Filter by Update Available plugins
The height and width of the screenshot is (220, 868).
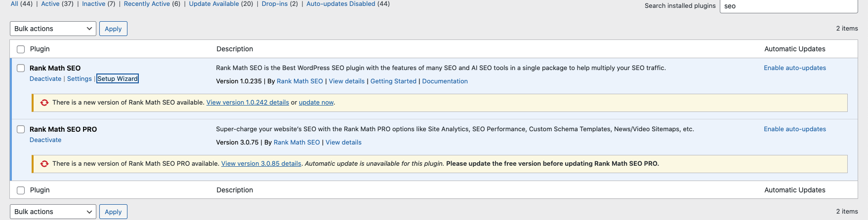[221, 4]
